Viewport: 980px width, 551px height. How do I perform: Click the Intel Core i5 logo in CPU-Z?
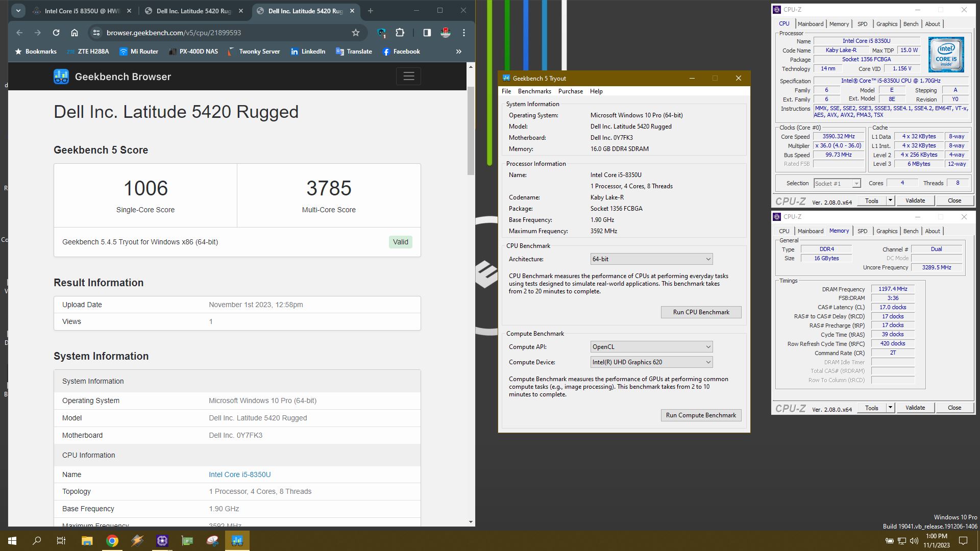click(x=946, y=54)
